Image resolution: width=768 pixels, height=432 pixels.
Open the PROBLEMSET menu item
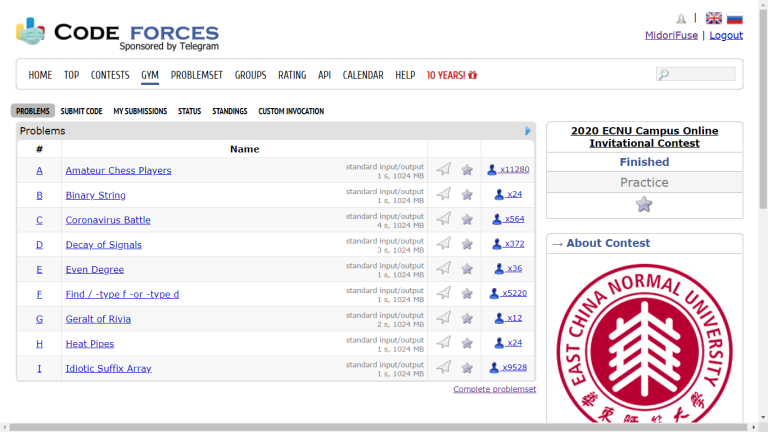pyautogui.click(x=197, y=75)
